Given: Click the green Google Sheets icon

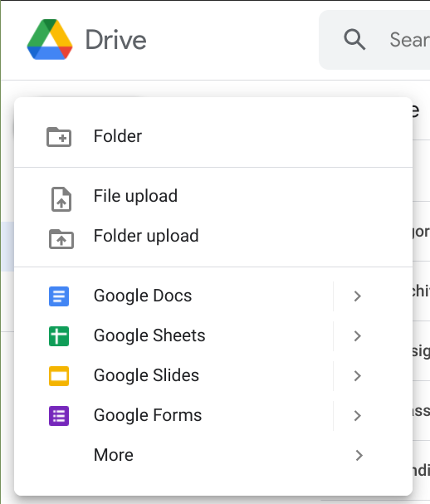Looking at the screenshot, I should pyautogui.click(x=59, y=336).
